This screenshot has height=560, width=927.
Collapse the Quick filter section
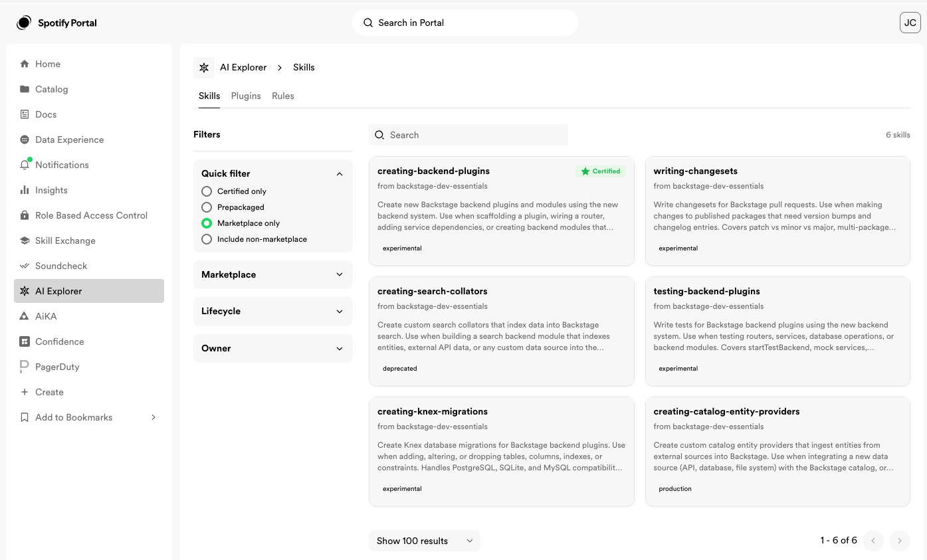(340, 173)
